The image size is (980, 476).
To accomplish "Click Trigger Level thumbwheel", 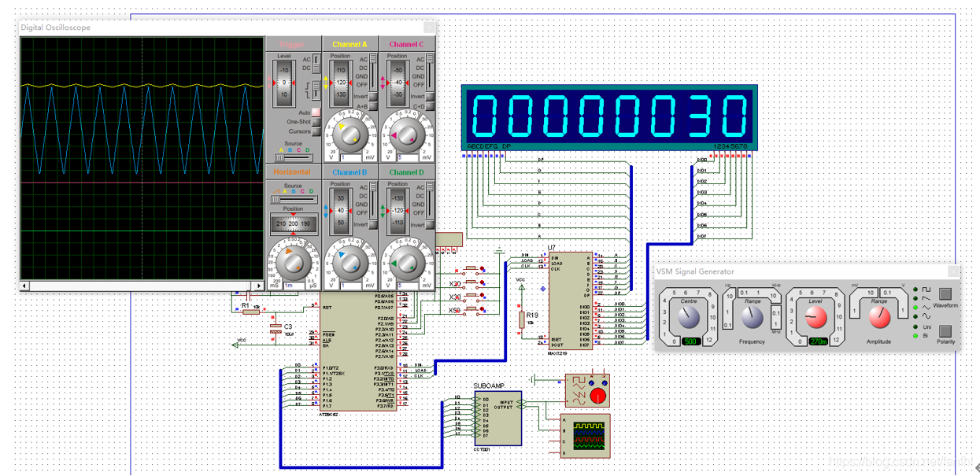I will tap(284, 83).
